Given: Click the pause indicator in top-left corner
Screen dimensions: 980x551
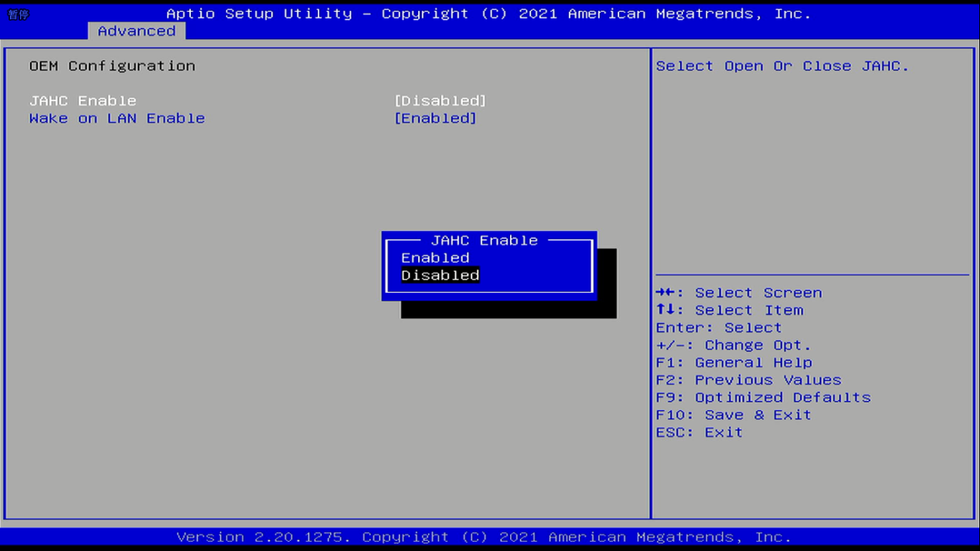Looking at the screenshot, I should click(x=19, y=15).
